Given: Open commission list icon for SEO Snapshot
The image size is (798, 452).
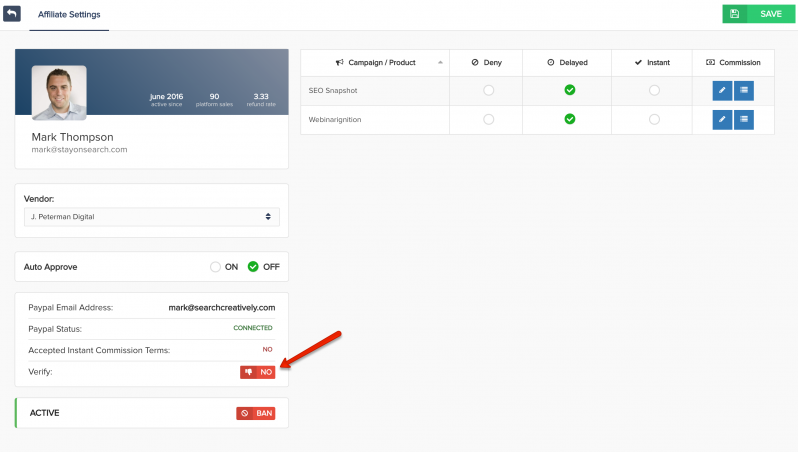Looking at the screenshot, I should point(744,91).
